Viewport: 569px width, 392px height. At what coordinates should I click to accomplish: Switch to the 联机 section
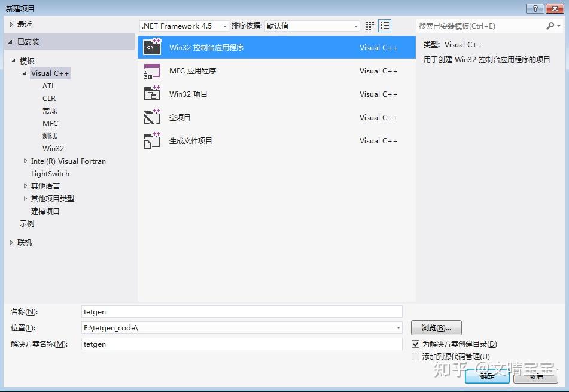click(24, 242)
